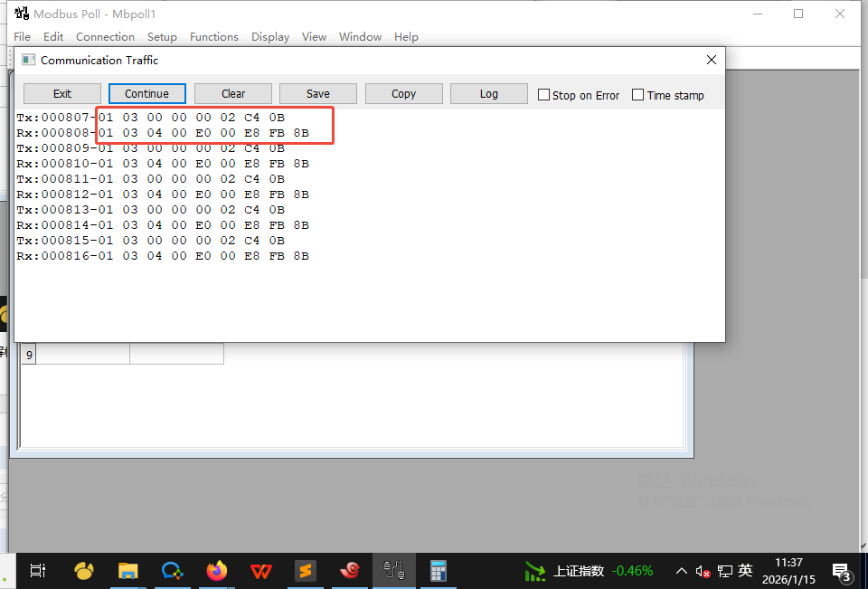Open the Connection menu
This screenshot has width=868, height=589.
[105, 36]
